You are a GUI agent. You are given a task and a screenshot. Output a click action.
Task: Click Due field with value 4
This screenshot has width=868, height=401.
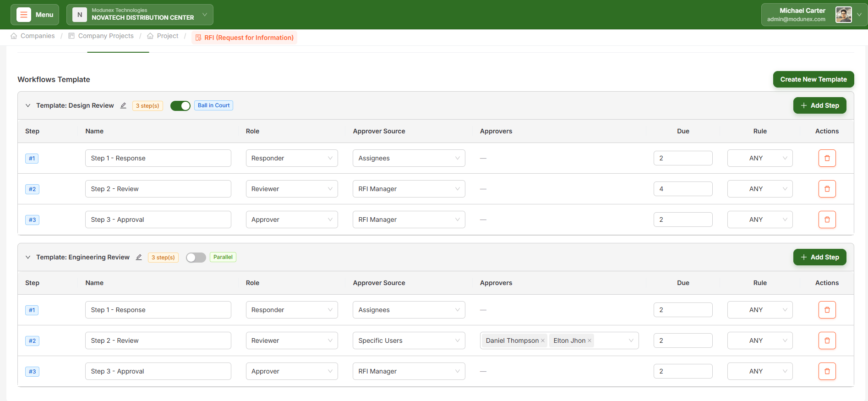(x=683, y=189)
